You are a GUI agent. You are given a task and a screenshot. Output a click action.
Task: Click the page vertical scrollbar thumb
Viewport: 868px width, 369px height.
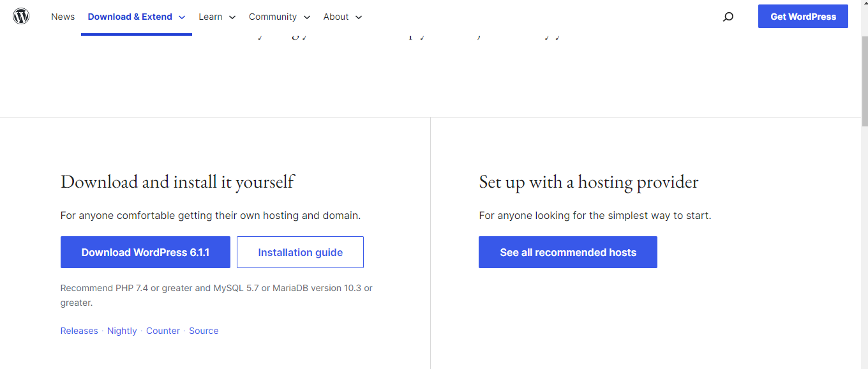(865, 80)
